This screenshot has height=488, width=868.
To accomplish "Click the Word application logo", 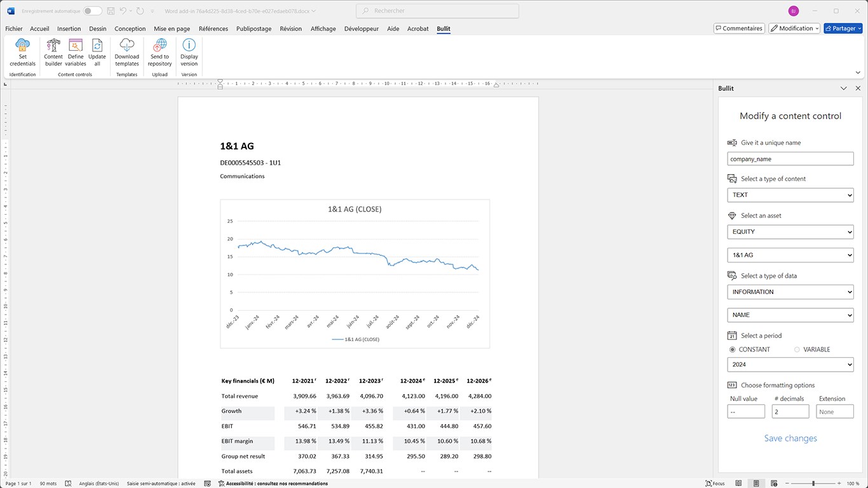I will click(x=10, y=11).
